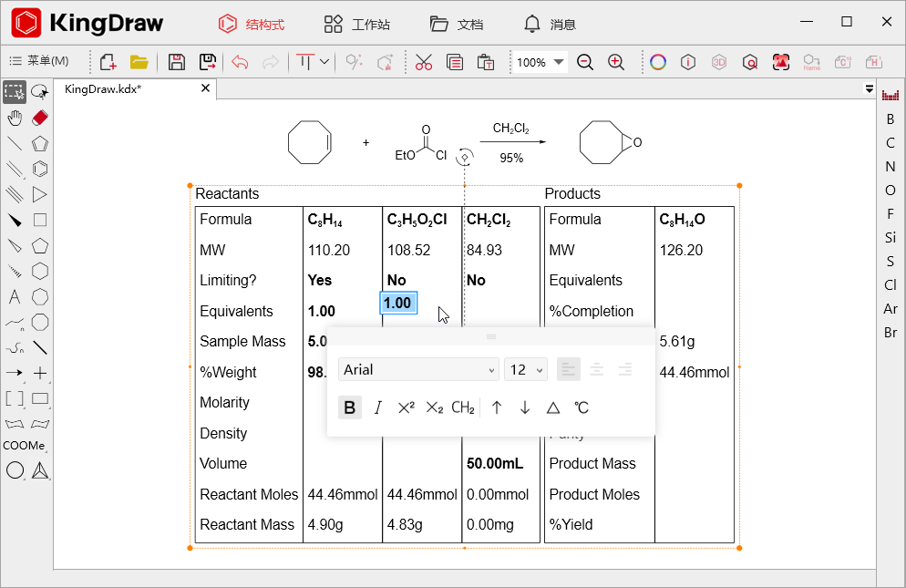Click the Zoom In magnifier icon

coord(616,62)
